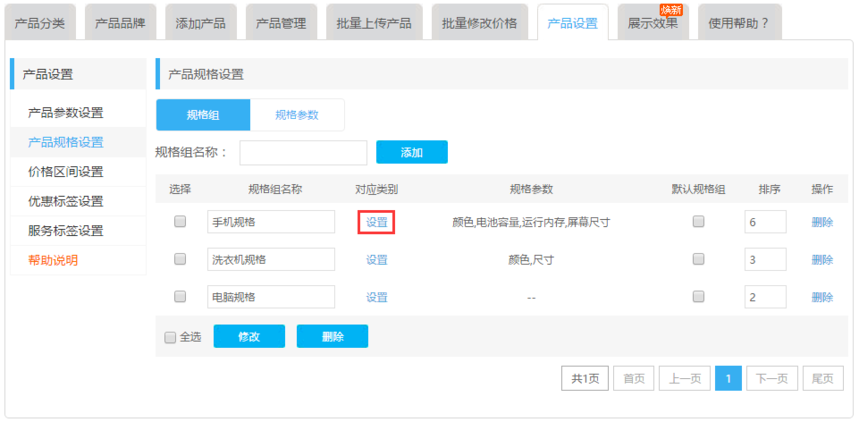Viewport: 859px width, 422px height.
Task: Select page 1 in pagination
Action: point(729,378)
